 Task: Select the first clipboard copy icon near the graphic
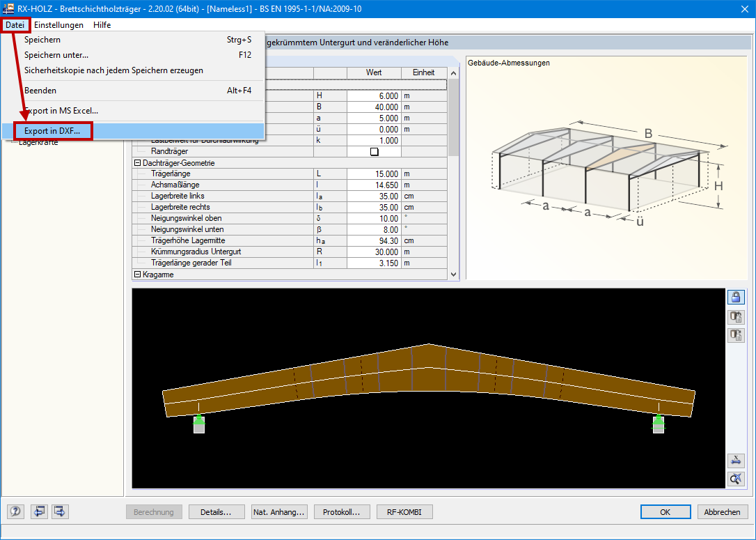[x=736, y=316]
